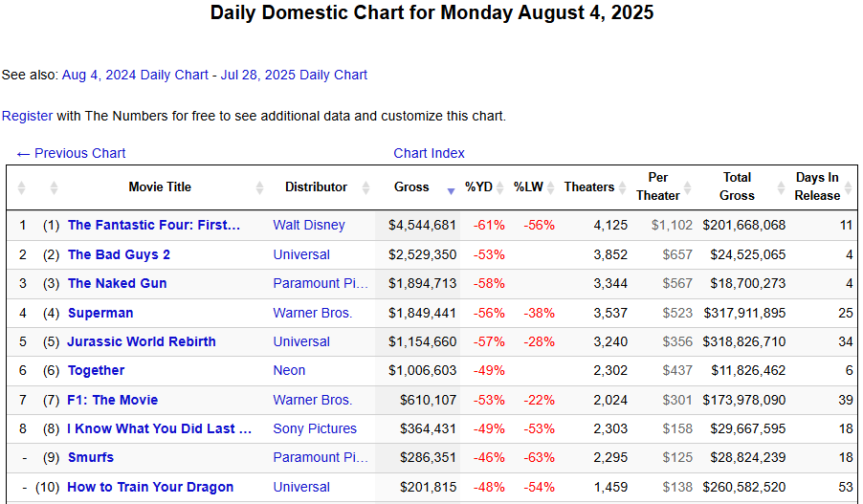Select the $1,849,441 gross cell
The height and width of the screenshot is (504, 863).
[x=422, y=313]
